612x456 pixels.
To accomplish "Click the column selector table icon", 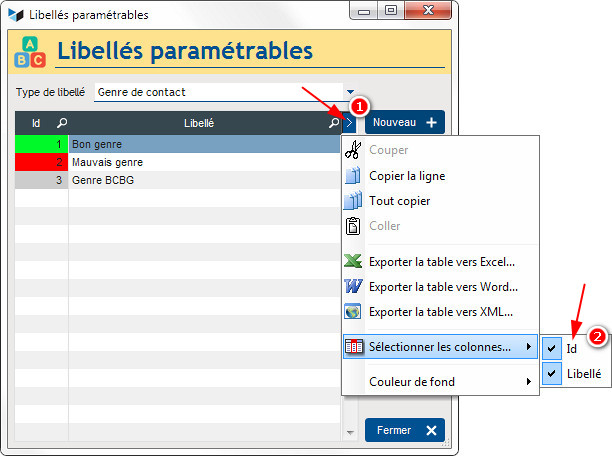I will tap(352, 347).
